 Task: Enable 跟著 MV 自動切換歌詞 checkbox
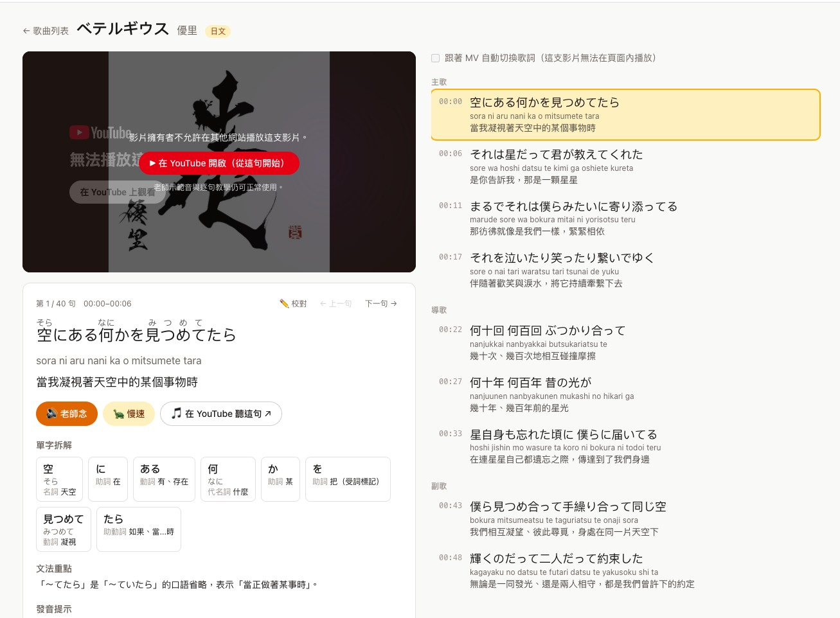(x=436, y=58)
